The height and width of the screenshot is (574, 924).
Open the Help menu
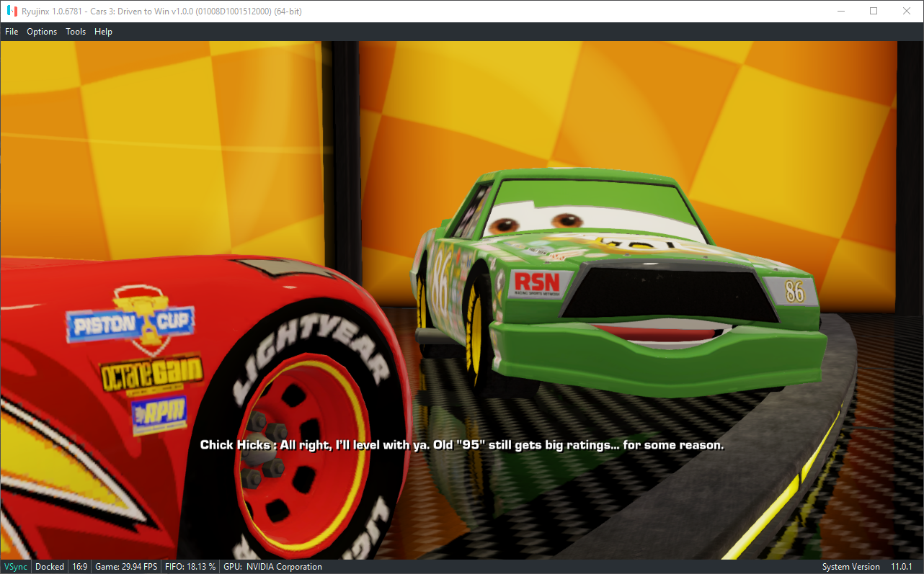pos(103,32)
